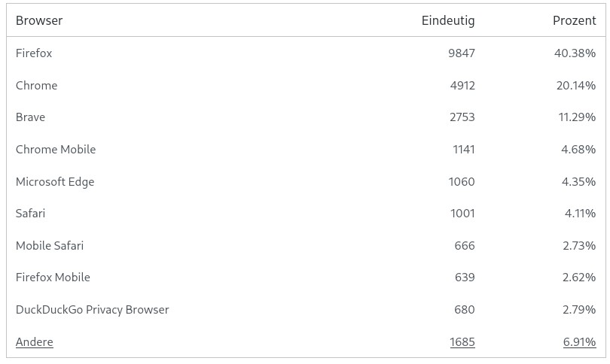Select the Brave row label
This screenshot has height=364, width=610.
click(30, 117)
